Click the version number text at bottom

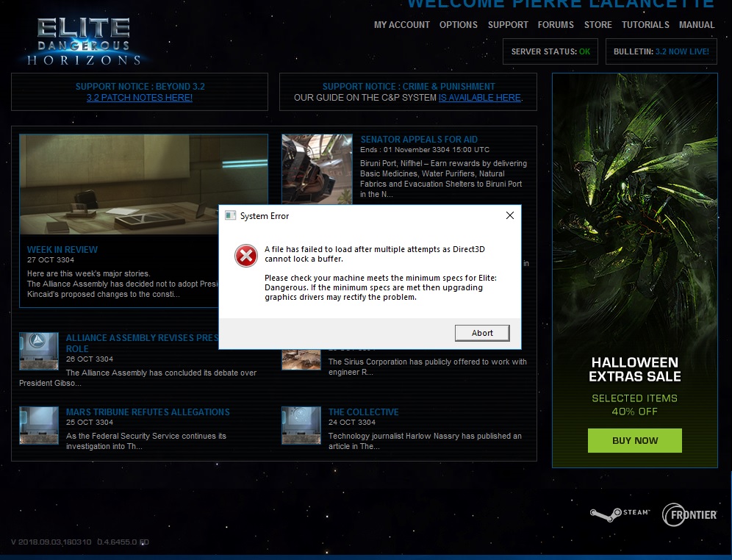point(80,542)
